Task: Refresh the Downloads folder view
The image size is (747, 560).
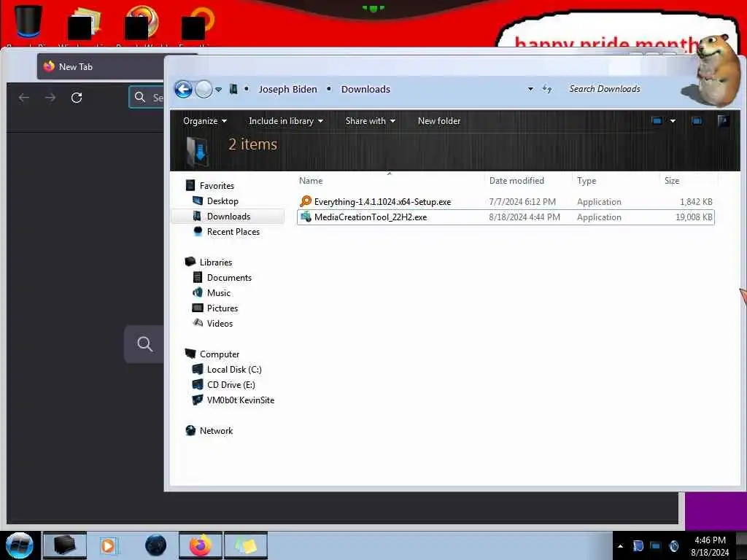Action: click(x=547, y=89)
